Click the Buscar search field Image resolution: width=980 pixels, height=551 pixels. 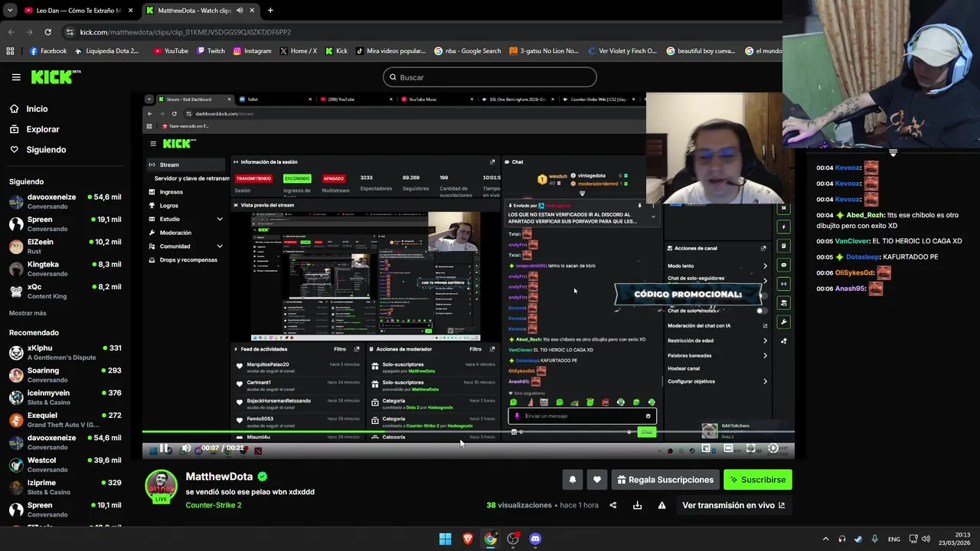point(490,77)
